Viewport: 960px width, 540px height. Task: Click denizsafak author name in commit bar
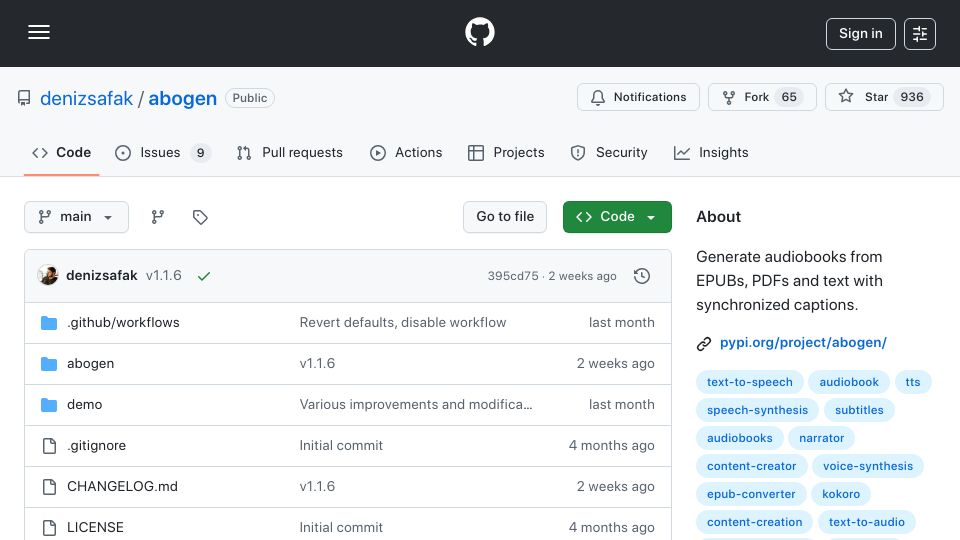coord(102,276)
